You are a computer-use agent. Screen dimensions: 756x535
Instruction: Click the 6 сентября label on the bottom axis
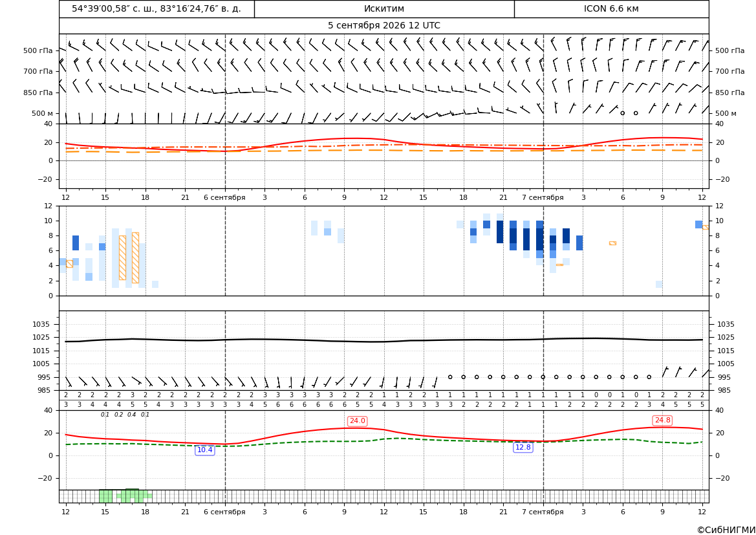point(224,512)
